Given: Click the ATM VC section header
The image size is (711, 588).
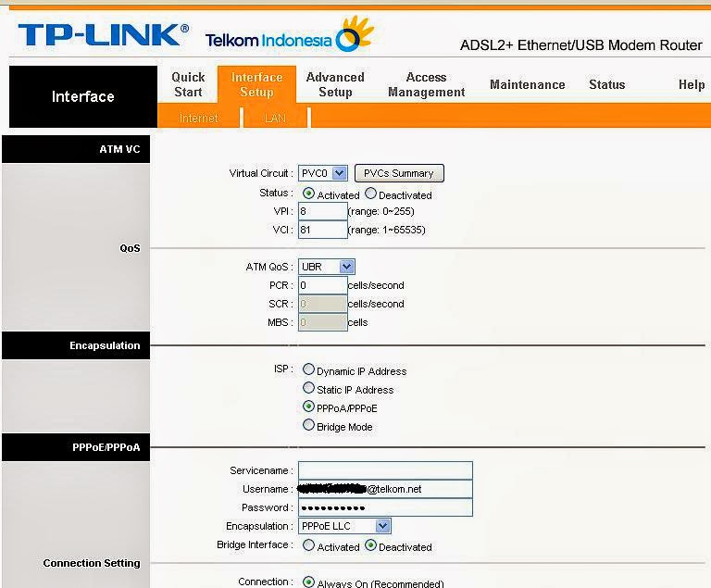Looking at the screenshot, I should [76, 149].
